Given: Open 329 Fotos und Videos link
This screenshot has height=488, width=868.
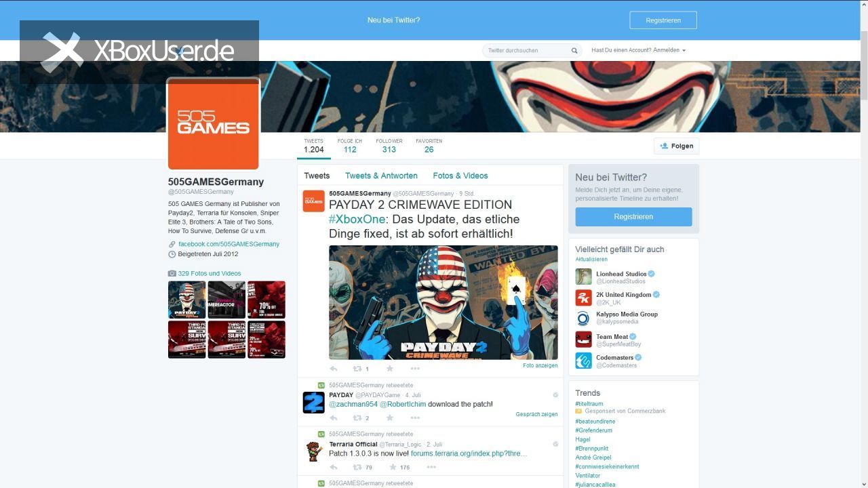Looking at the screenshot, I should tap(210, 274).
